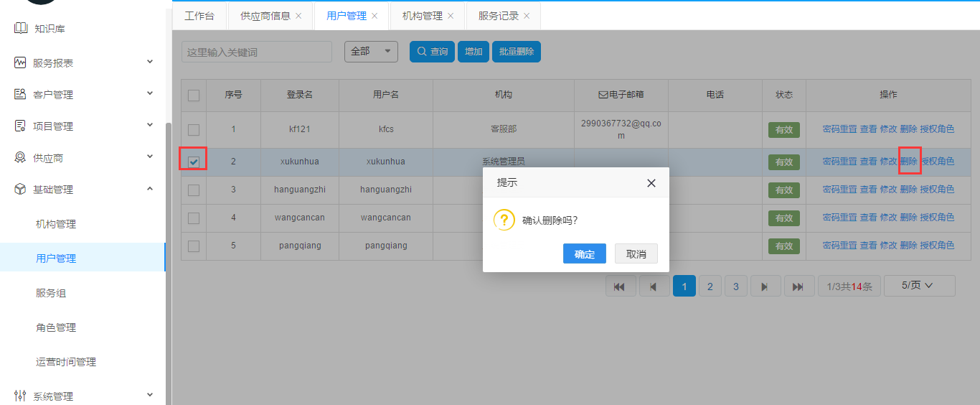Screen dimensions: 980x405
Task: Collapse the 基础管理 sidebar section
Action: (x=150, y=189)
